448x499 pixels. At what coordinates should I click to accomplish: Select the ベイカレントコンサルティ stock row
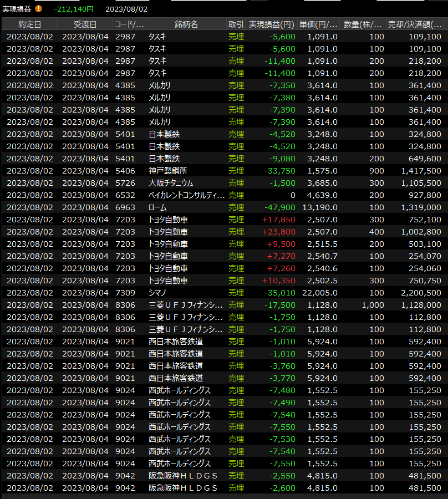pos(187,195)
